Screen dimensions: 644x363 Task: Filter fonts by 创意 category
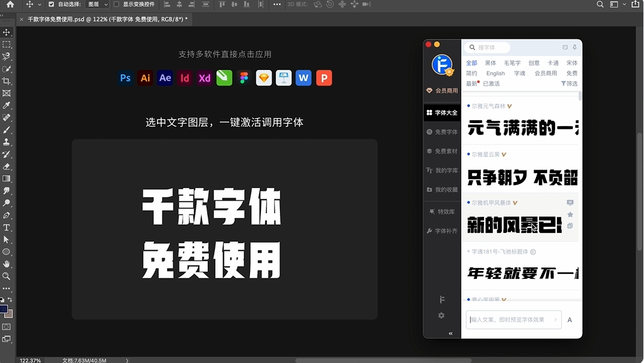(534, 63)
